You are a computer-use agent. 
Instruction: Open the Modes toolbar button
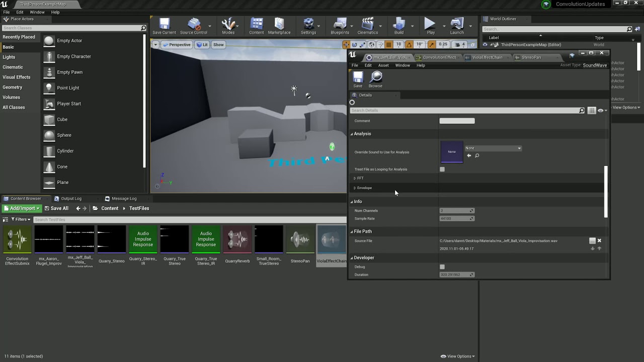tap(228, 26)
